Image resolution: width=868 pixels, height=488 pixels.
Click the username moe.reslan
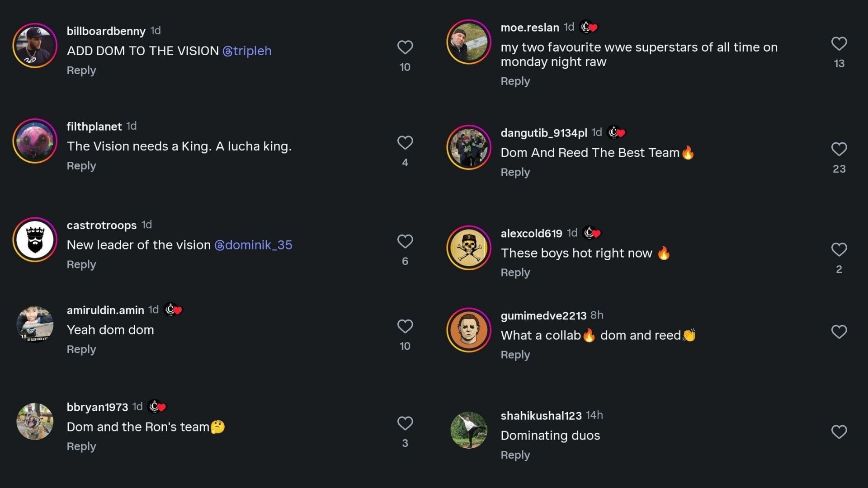[529, 28]
